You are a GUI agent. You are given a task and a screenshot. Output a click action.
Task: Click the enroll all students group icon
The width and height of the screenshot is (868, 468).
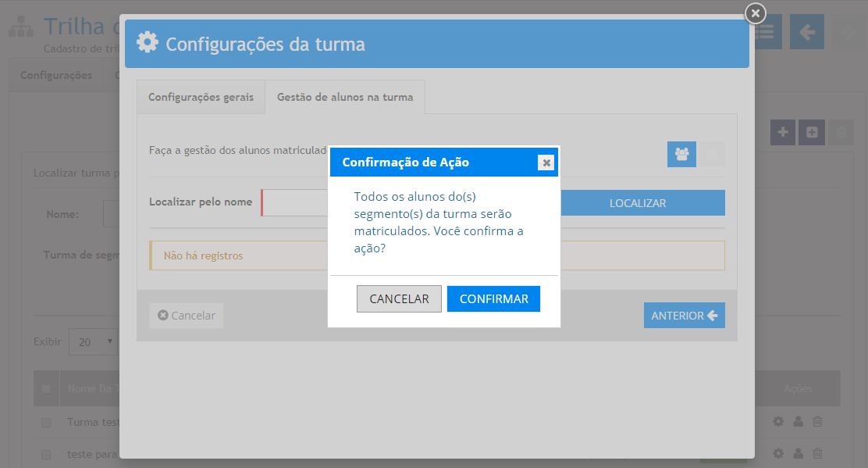click(681, 154)
